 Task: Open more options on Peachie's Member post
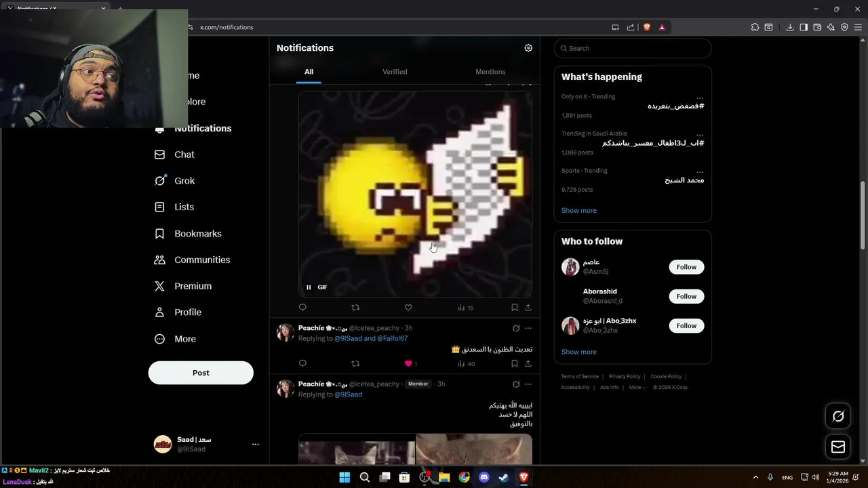pyautogui.click(x=528, y=384)
